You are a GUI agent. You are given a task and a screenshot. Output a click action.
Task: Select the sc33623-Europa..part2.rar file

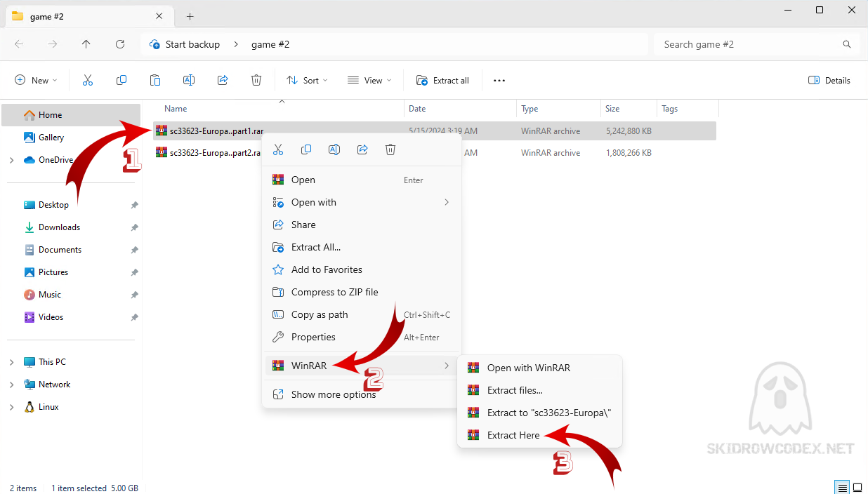(x=208, y=153)
